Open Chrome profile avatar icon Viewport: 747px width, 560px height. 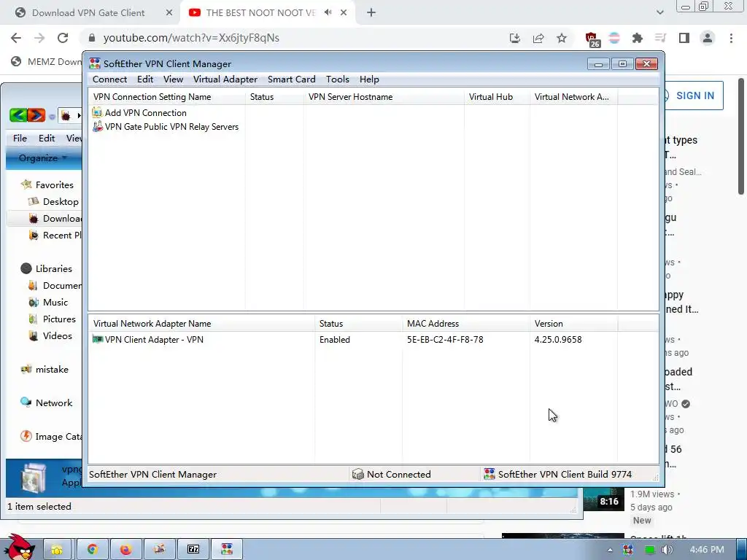pyautogui.click(x=708, y=38)
